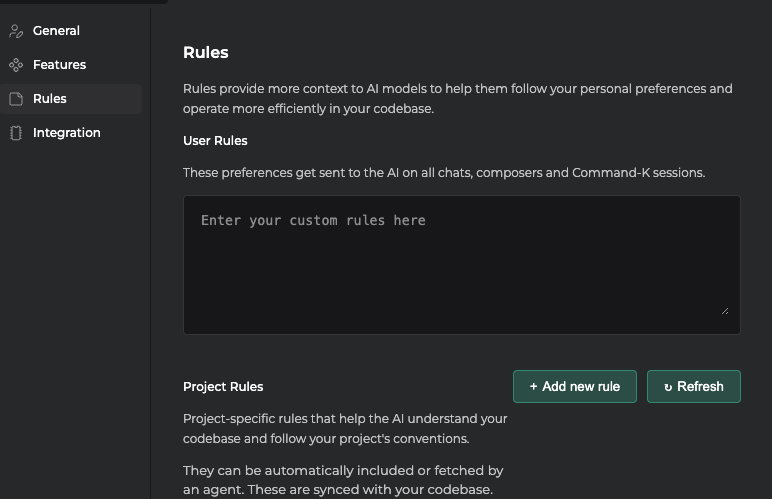Screen dimensions: 772x499
Task: Click the Rules document icon in sidebar
Action: [16, 99]
